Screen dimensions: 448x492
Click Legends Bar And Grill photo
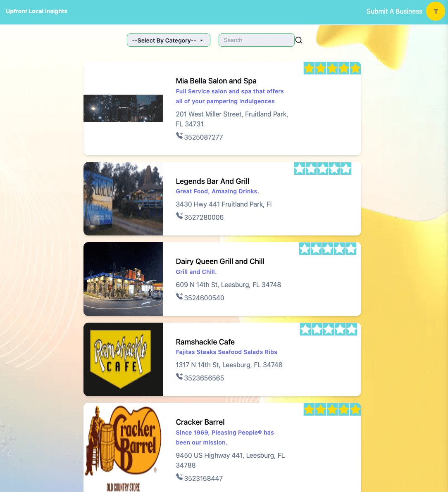click(x=123, y=199)
